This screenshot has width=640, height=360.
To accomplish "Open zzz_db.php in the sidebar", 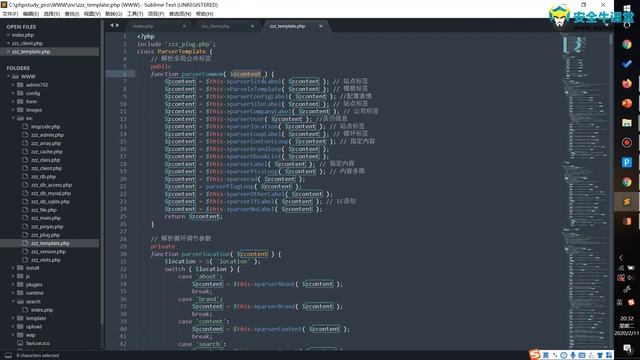I will (43, 177).
